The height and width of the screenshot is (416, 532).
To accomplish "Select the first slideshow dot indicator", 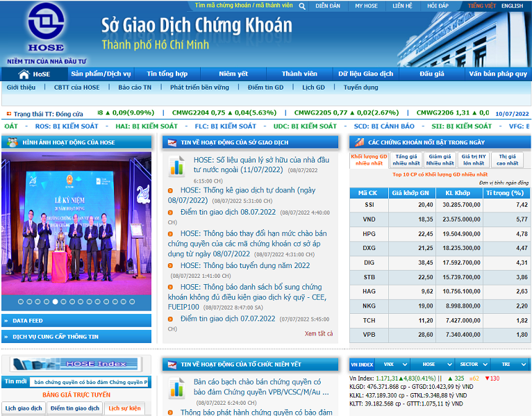I will [x=21, y=301].
